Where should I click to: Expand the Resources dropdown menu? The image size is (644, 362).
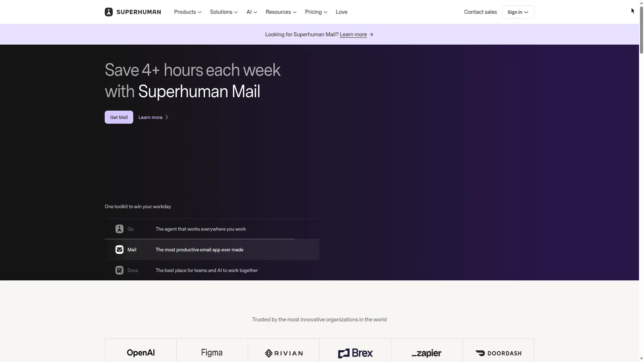tap(281, 12)
